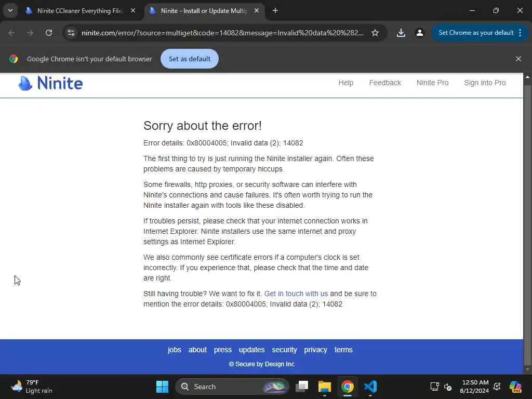This screenshot has height=399, width=532.
Task: Close the Ninite Install or Update tab
Action: (257, 11)
